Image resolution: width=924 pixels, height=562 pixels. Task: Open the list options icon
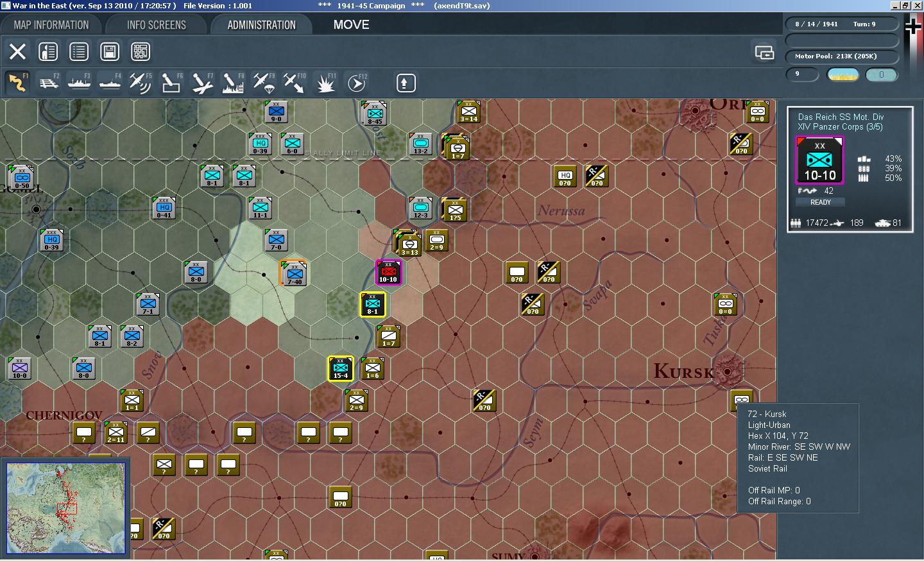[79, 51]
